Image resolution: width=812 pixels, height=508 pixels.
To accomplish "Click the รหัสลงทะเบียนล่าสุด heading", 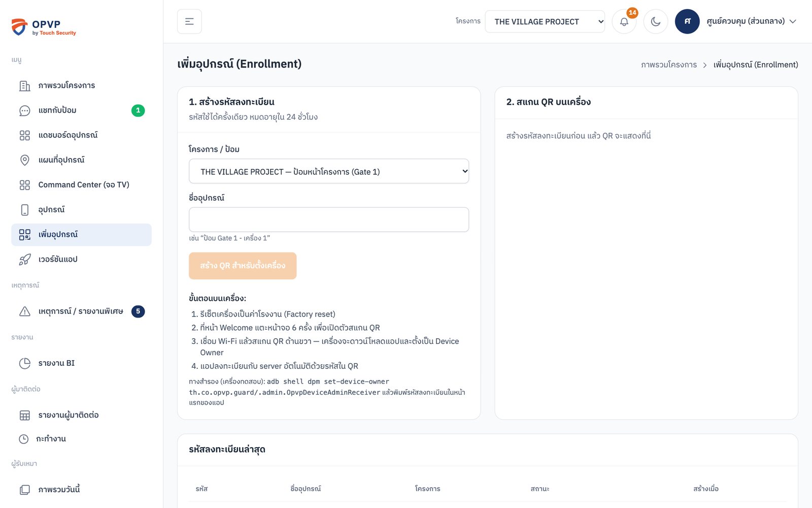I will pos(227,450).
